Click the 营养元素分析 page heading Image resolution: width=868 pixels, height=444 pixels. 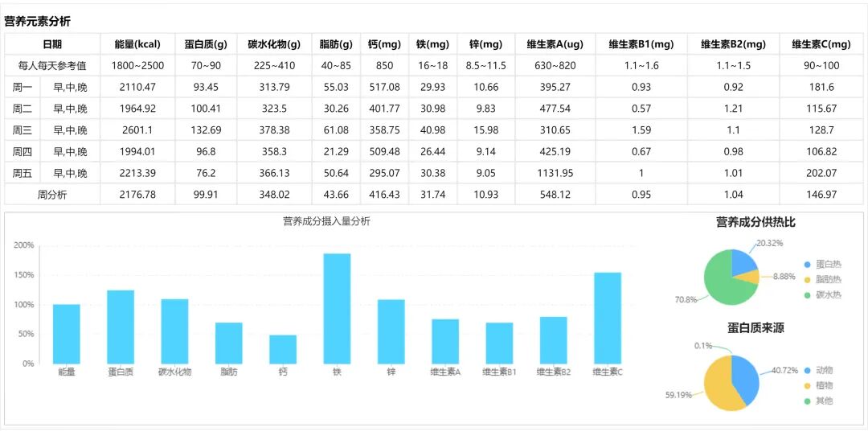[x=37, y=22]
